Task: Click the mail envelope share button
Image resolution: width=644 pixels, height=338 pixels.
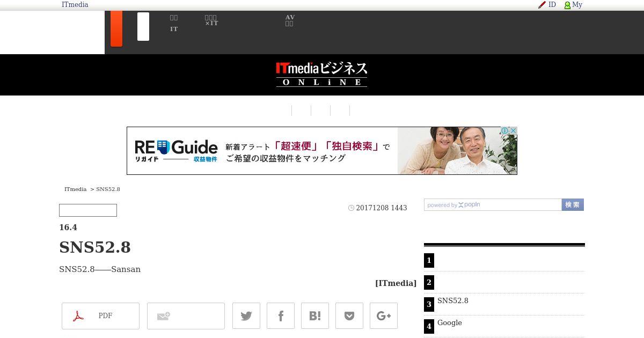Action: tap(186, 316)
